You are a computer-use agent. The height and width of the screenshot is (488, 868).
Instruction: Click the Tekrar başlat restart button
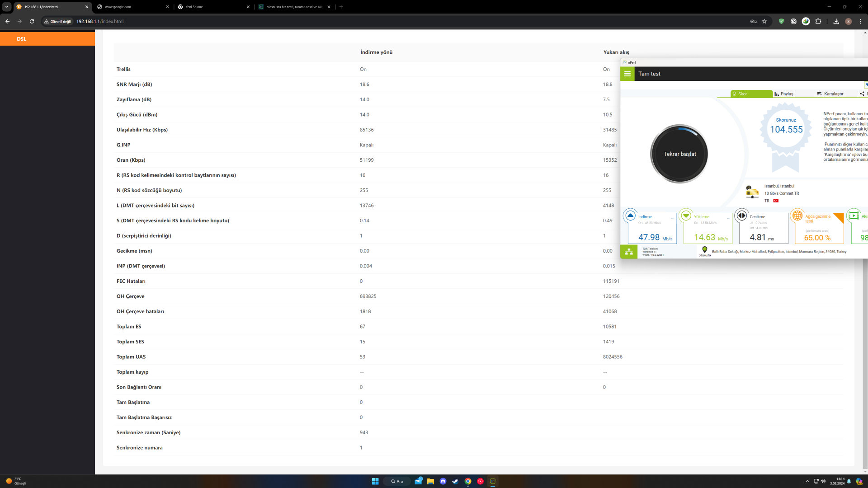pyautogui.click(x=679, y=154)
